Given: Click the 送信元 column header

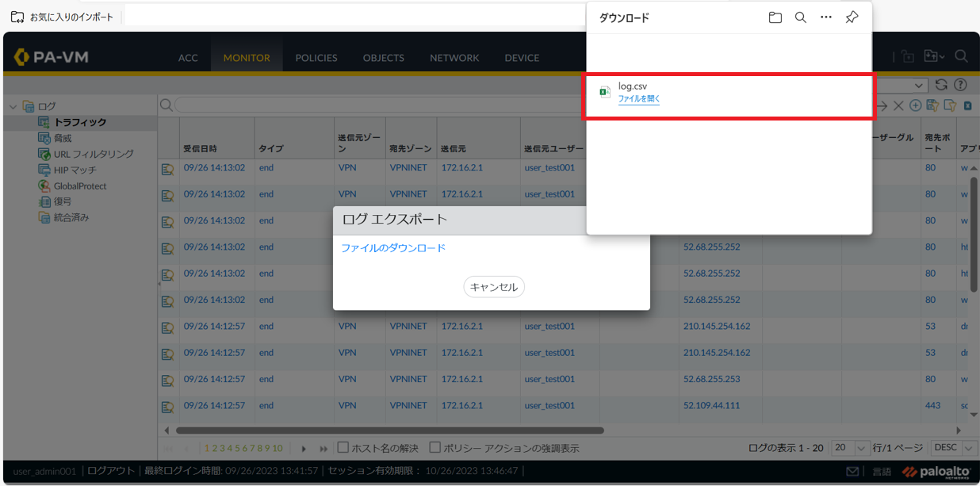Looking at the screenshot, I should (478, 139).
